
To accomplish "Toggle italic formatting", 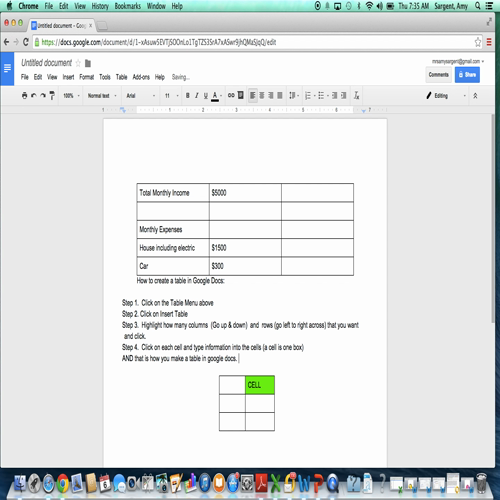I will 197,96.
